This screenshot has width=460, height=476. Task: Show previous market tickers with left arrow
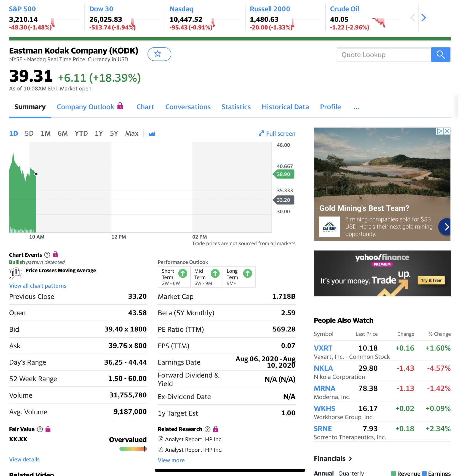click(x=413, y=18)
